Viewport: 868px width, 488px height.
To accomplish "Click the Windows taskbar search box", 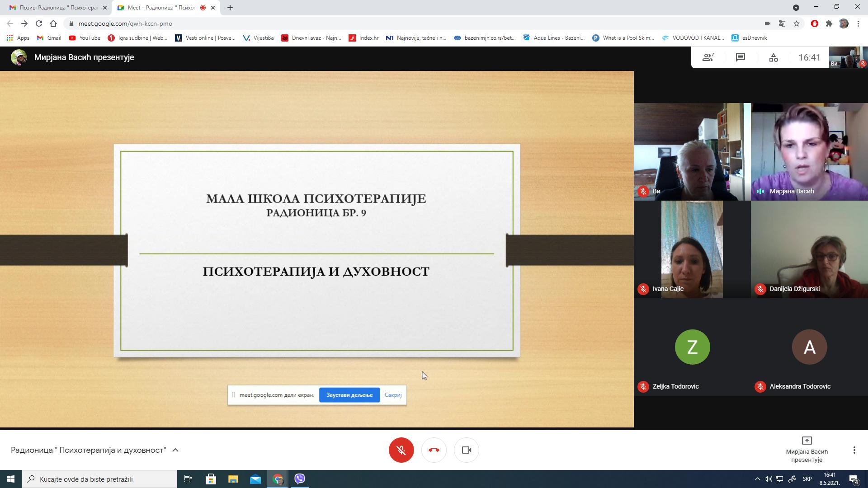I will [99, 479].
